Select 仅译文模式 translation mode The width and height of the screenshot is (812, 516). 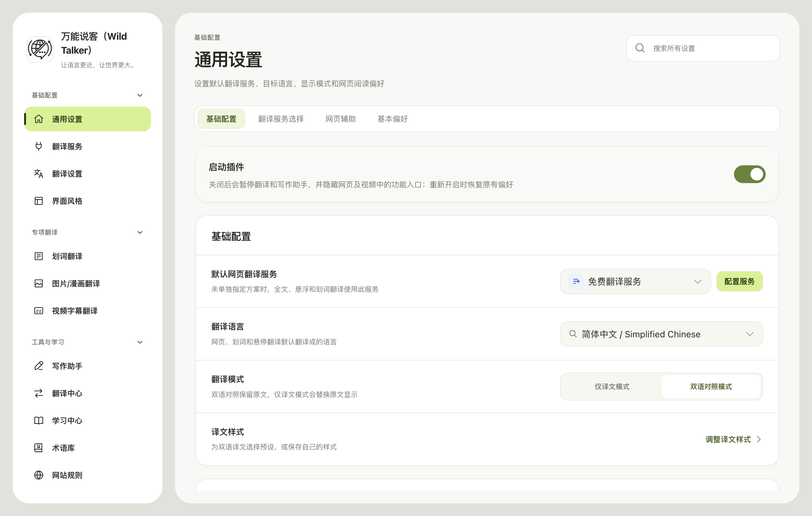612,387
